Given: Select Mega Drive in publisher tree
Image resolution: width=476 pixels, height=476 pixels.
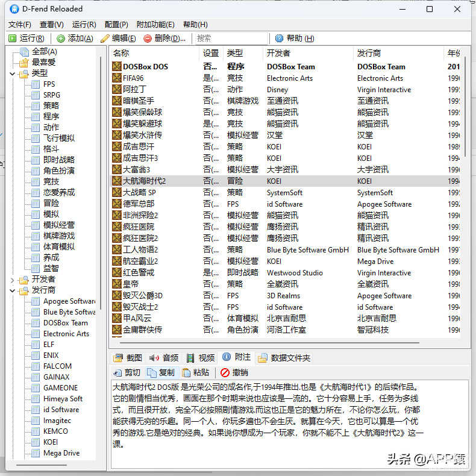Looking at the screenshot, I should [61, 453].
